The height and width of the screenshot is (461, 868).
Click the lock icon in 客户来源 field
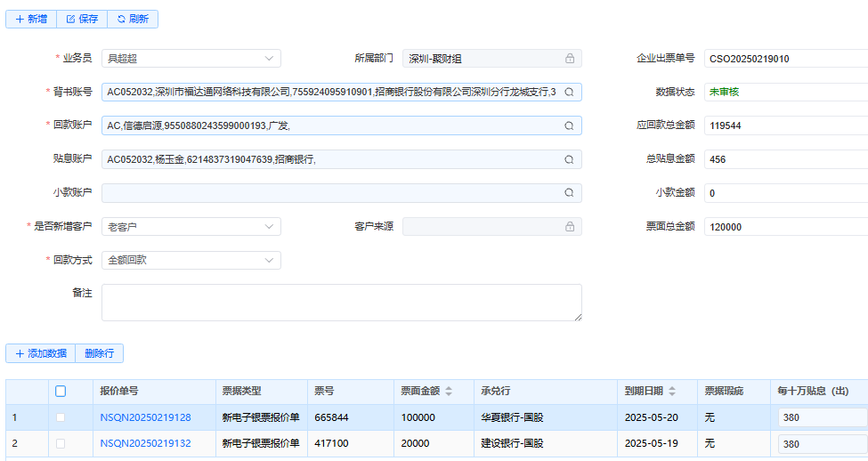(x=569, y=227)
